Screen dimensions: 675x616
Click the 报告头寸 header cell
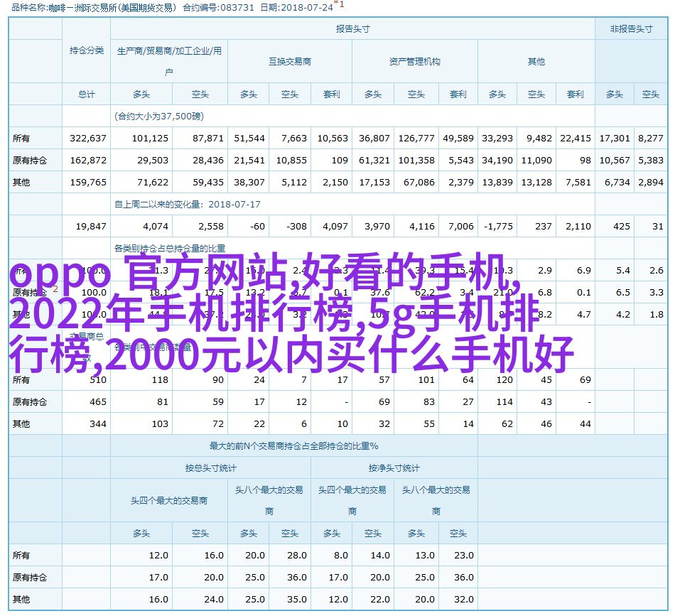pyautogui.click(x=352, y=29)
